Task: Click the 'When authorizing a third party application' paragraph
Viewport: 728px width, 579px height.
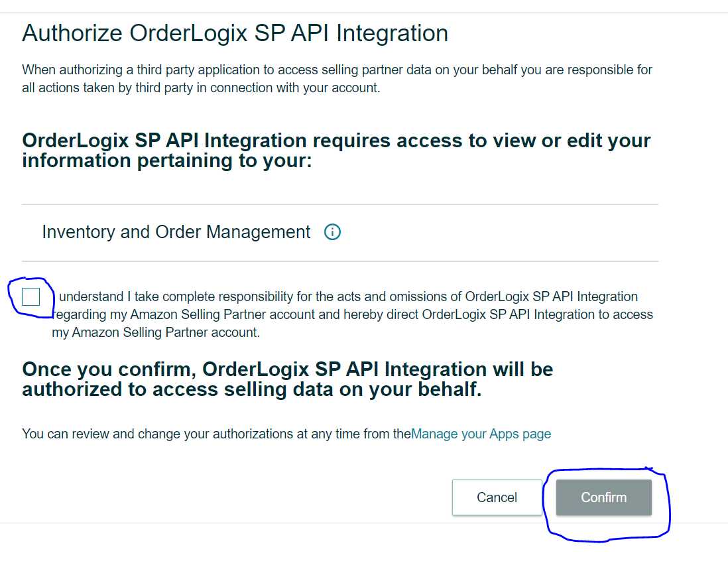Action: click(337, 78)
